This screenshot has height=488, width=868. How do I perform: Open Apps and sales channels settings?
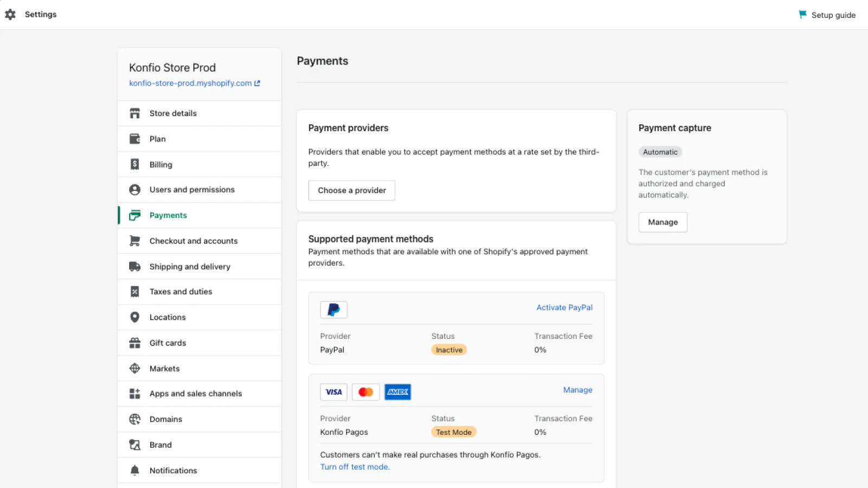pos(195,394)
